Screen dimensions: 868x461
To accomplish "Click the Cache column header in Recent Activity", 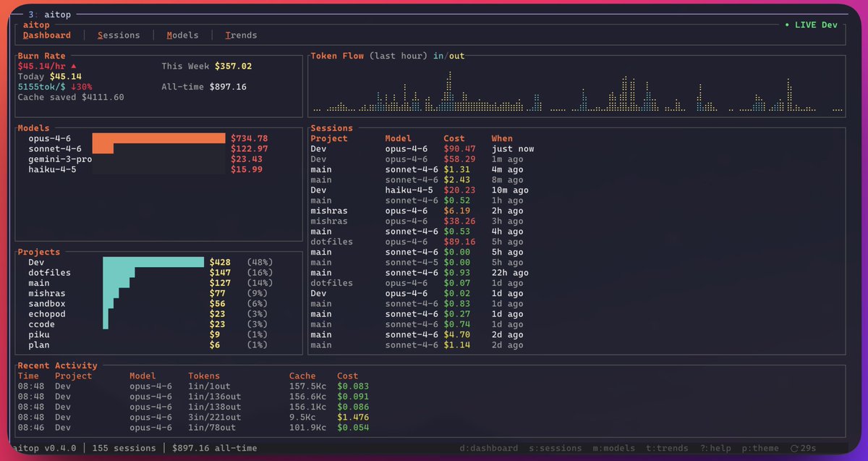I will pyautogui.click(x=302, y=376).
